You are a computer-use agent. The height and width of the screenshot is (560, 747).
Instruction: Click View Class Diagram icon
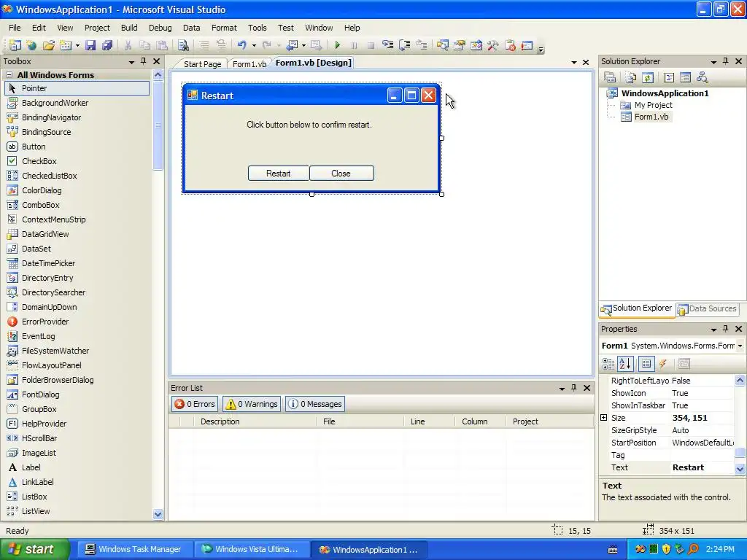pyautogui.click(x=702, y=77)
